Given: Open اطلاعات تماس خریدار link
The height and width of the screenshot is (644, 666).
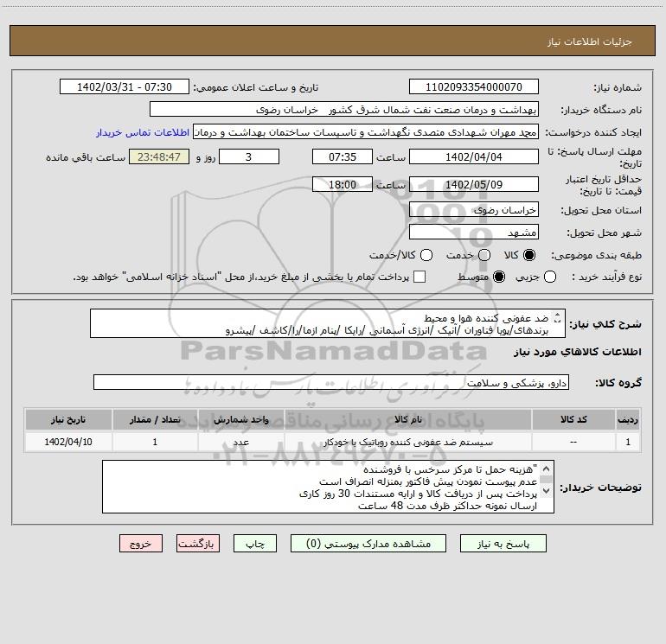Looking at the screenshot, I should point(143,132).
